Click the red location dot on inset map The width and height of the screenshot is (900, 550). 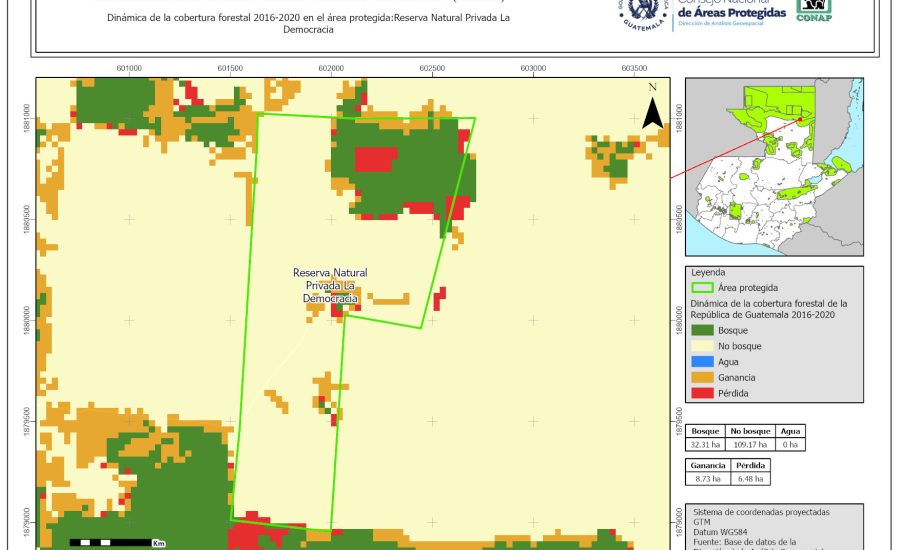point(800,120)
